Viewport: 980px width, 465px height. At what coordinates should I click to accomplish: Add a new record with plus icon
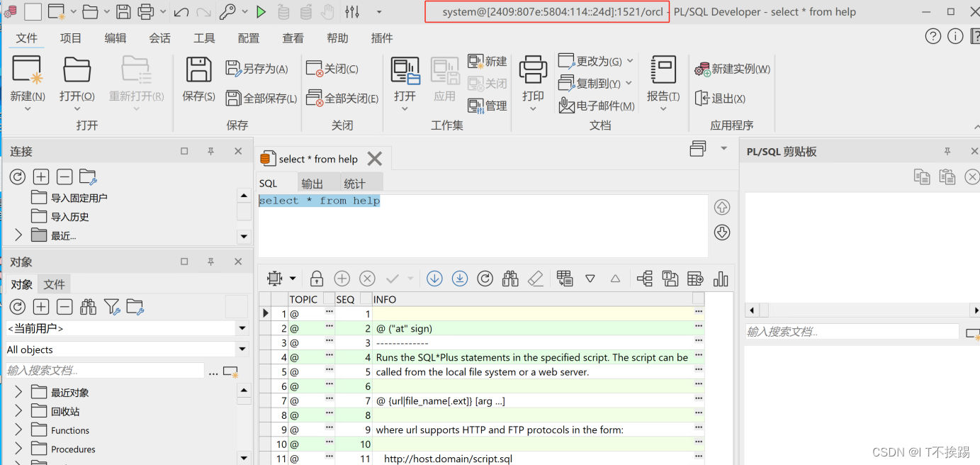click(x=342, y=278)
